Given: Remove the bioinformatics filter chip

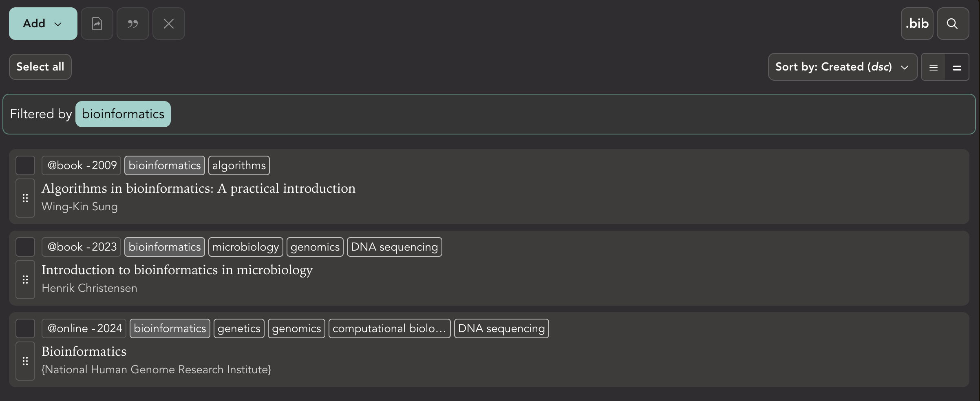Looking at the screenshot, I should pyautogui.click(x=123, y=114).
